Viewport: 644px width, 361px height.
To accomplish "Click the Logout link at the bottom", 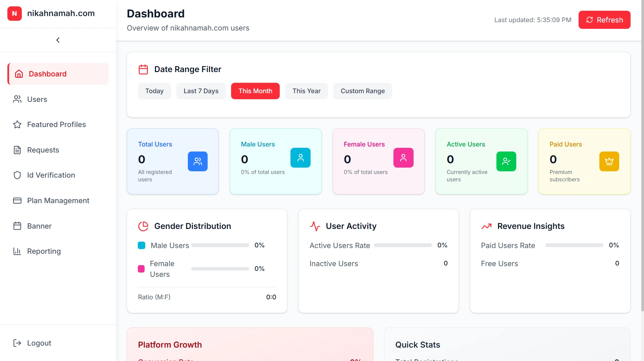I will click(39, 343).
